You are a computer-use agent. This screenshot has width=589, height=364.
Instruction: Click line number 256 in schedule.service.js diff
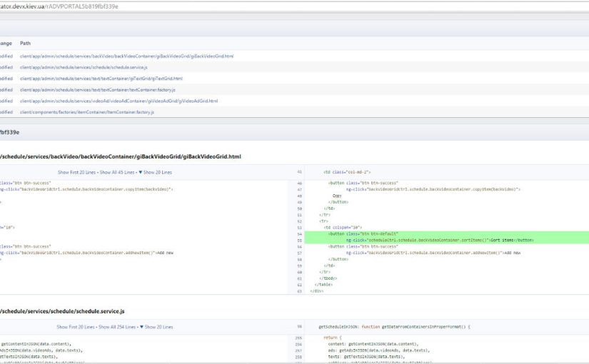coord(300,344)
